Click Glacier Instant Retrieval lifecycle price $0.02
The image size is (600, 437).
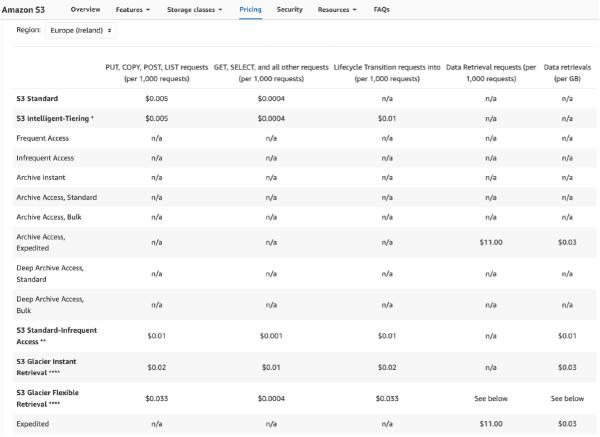click(387, 367)
